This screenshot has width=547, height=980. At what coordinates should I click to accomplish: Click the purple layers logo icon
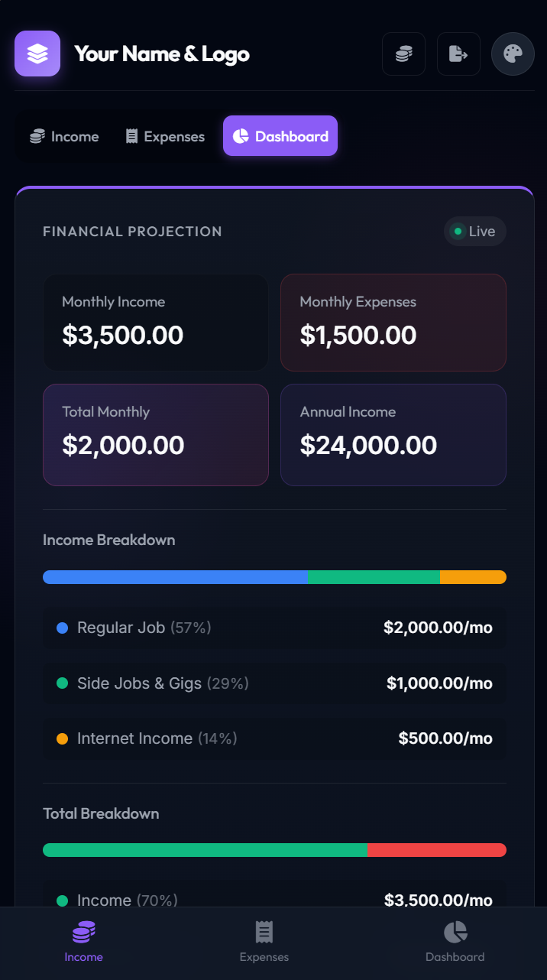point(37,54)
